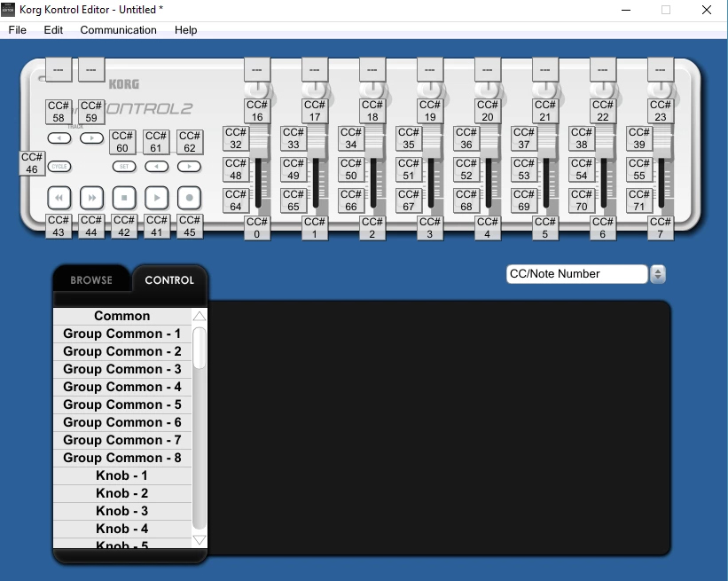Select the CC# 46 cycle label

[32, 163]
